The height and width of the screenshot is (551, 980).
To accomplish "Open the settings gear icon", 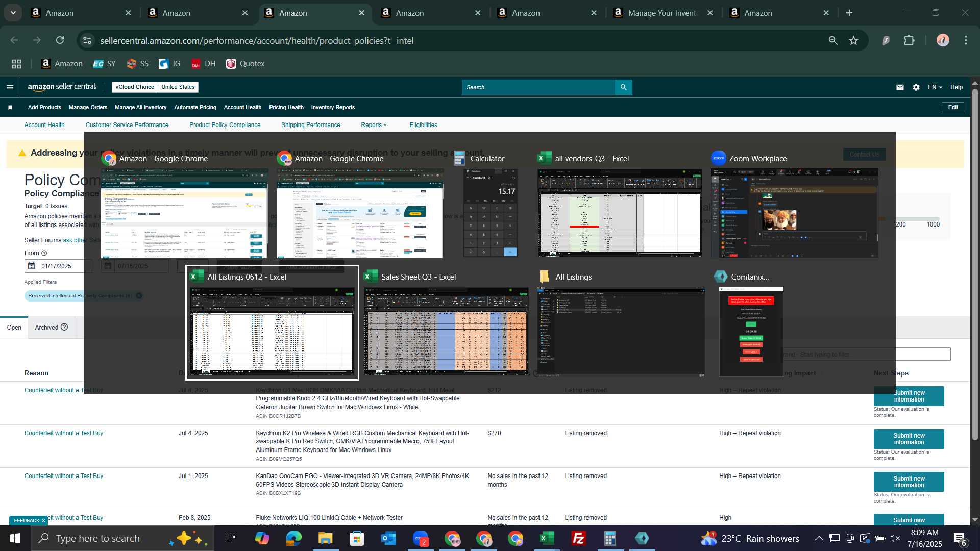I will 916,87.
